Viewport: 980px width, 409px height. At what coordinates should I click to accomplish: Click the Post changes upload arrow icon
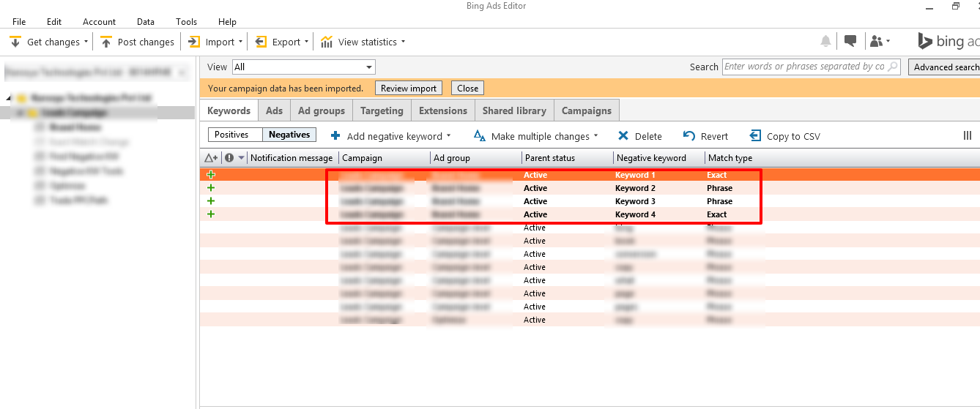(106, 42)
